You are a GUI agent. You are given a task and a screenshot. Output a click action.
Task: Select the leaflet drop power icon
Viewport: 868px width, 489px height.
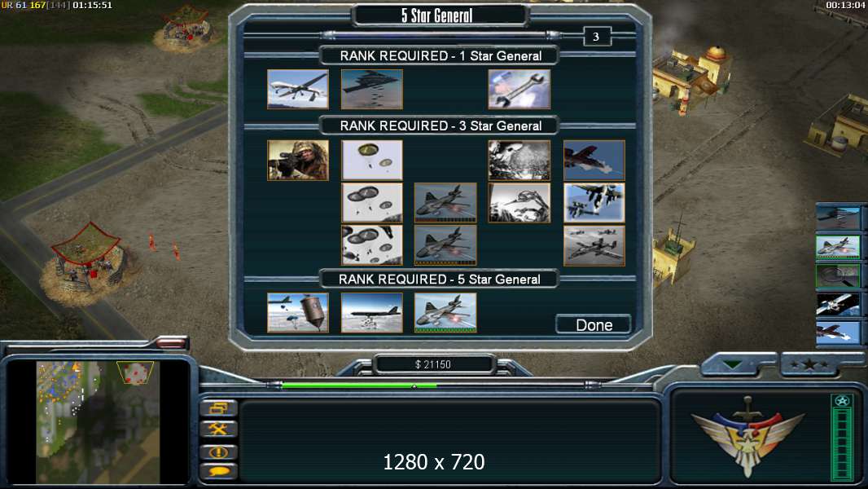pos(519,160)
